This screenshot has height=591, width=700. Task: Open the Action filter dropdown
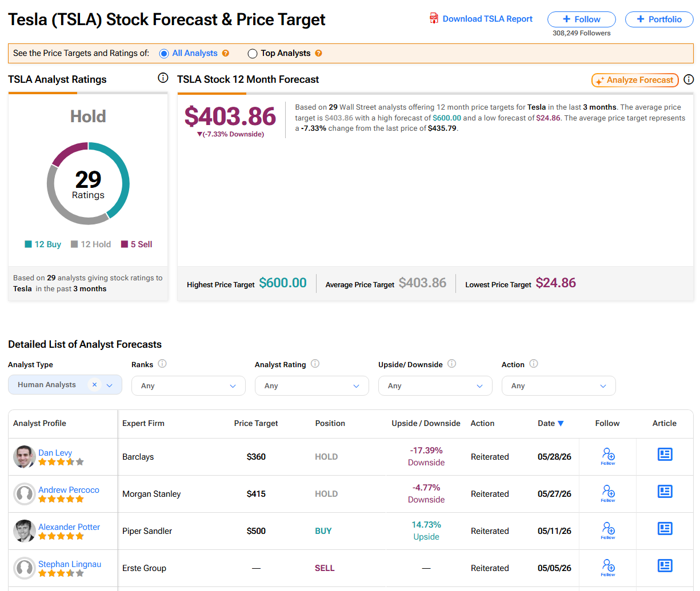coord(559,385)
